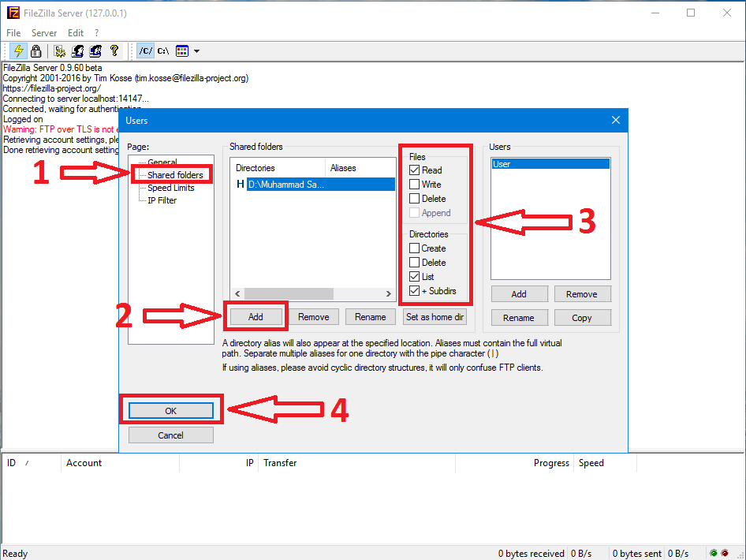Select the lock server icon

pyautogui.click(x=35, y=50)
